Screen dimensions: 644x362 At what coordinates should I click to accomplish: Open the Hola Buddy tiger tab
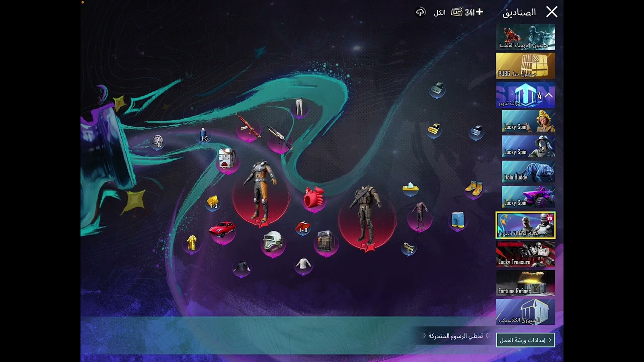click(529, 172)
